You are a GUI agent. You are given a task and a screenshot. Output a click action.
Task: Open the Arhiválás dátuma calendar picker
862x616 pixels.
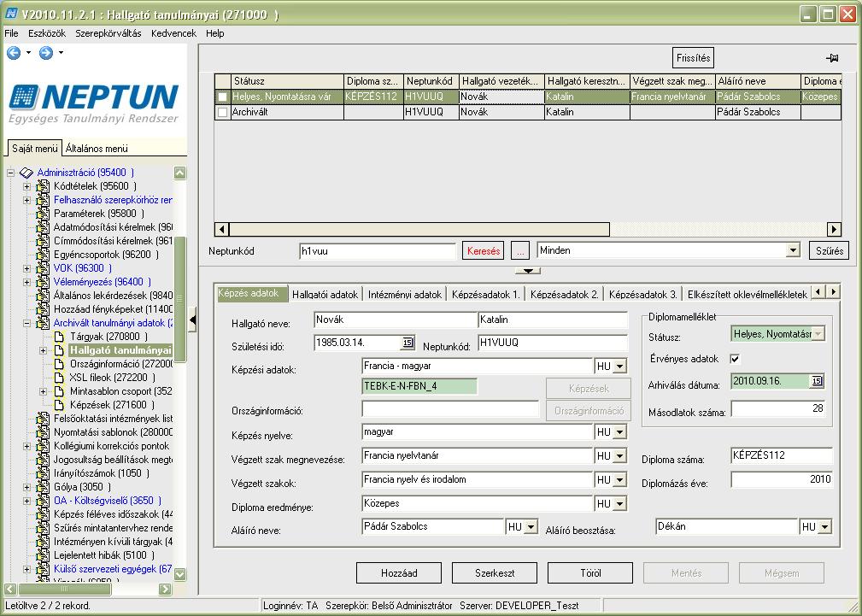pos(817,380)
